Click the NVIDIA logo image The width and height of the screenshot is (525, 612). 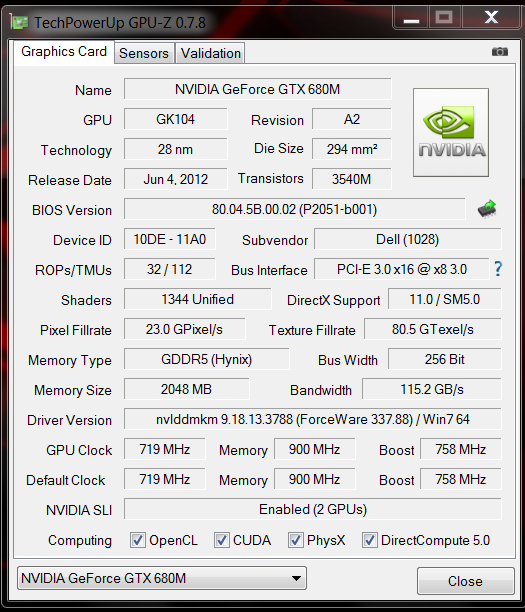(x=451, y=132)
